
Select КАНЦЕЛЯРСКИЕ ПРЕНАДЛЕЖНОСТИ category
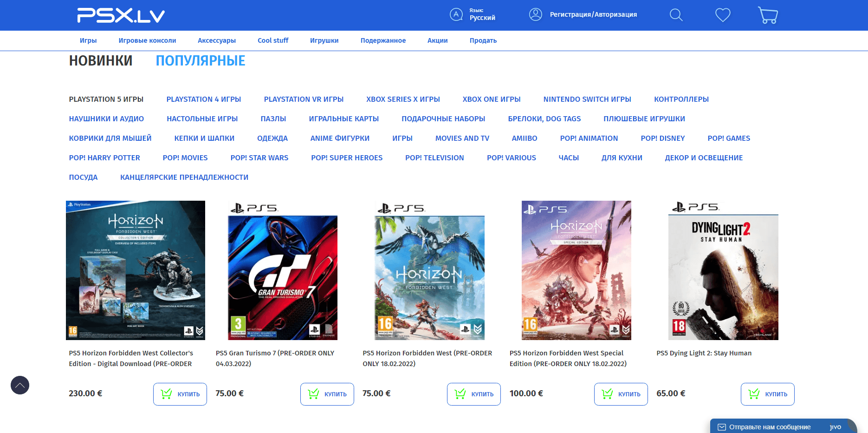click(184, 177)
